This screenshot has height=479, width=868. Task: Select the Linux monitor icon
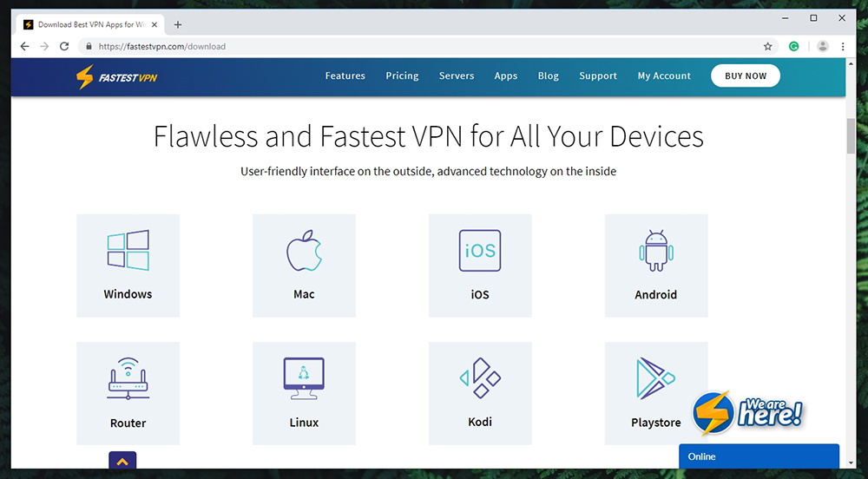pyautogui.click(x=304, y=378)
